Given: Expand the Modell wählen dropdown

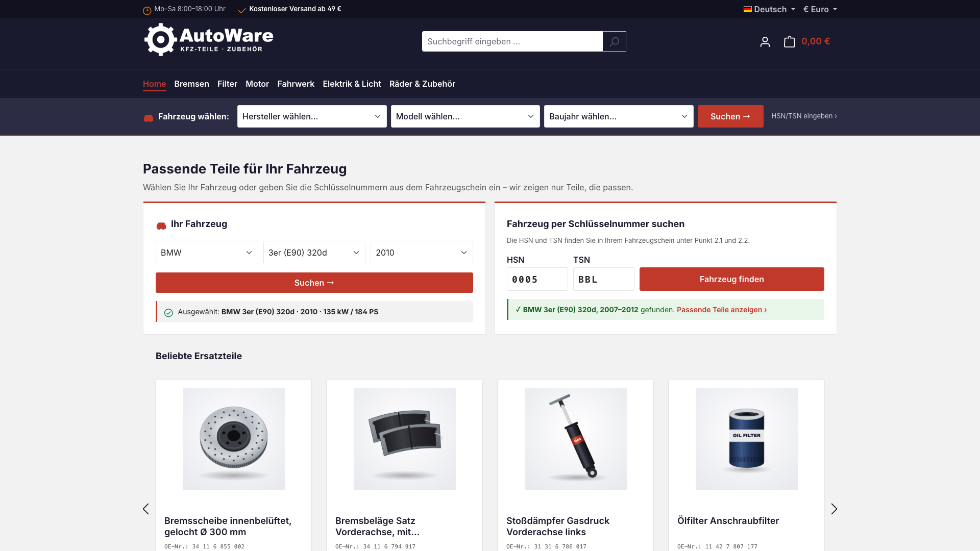Looking at the screenshot, I should point(465,116).
